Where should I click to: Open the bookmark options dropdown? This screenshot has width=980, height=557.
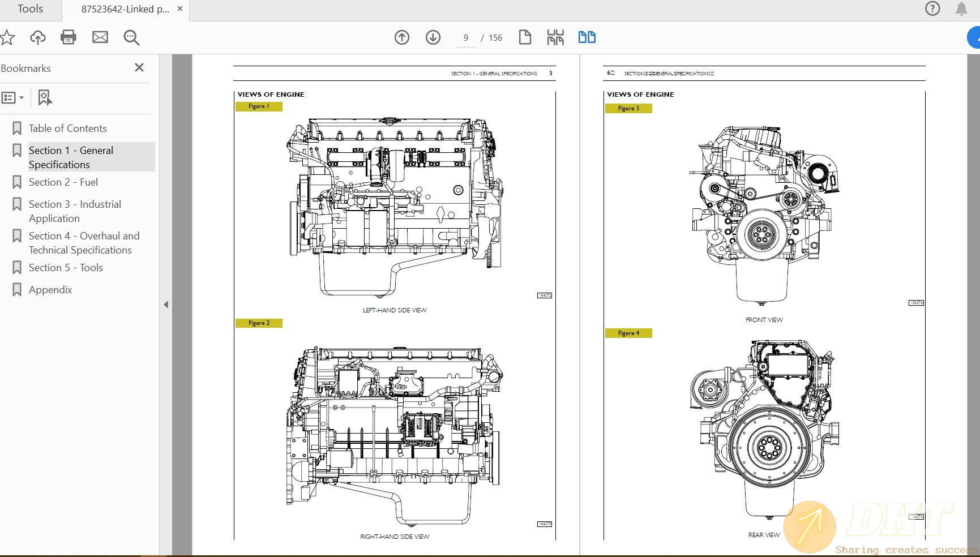(x=12, y=97)
